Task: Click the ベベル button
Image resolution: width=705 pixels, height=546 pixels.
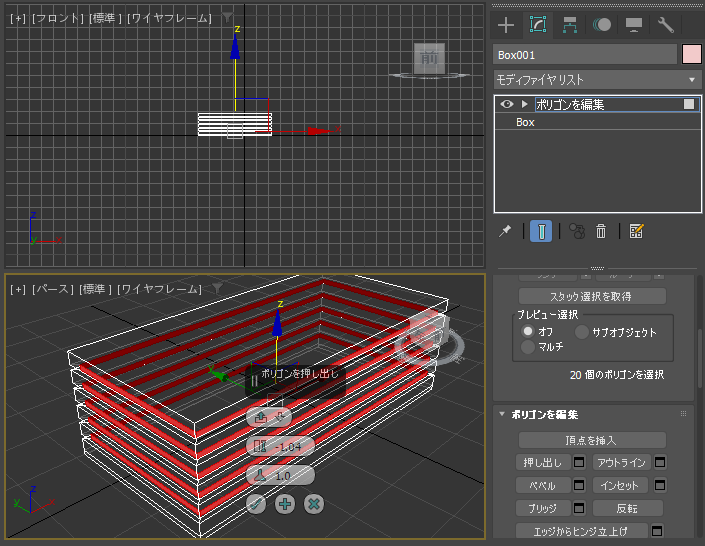Action: (543, 486)
